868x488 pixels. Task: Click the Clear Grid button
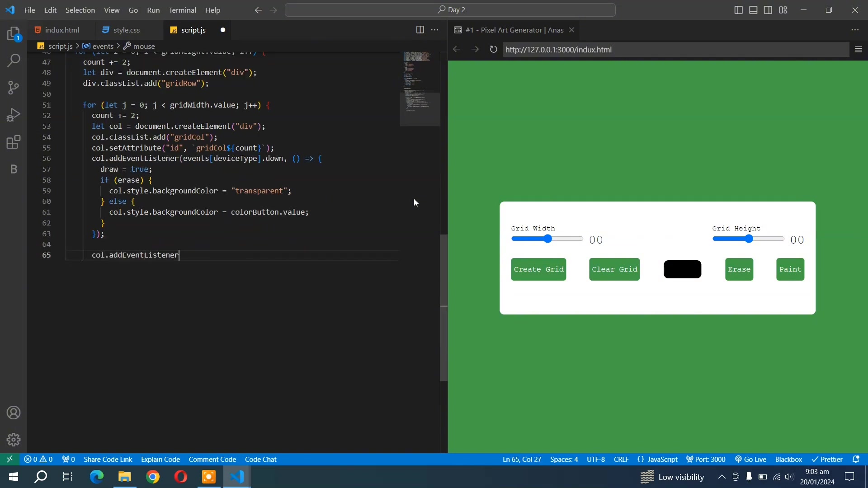tap(614, 270)
